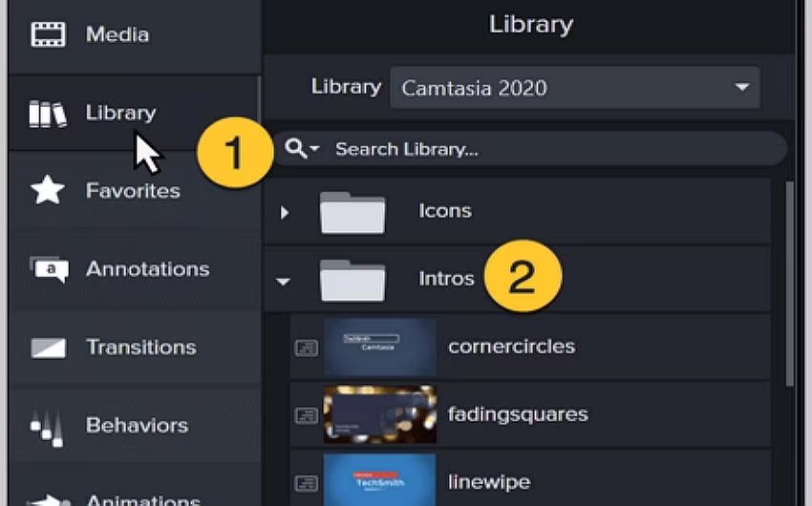
Task: Select the Intros folder name
Action: (446, 279)
